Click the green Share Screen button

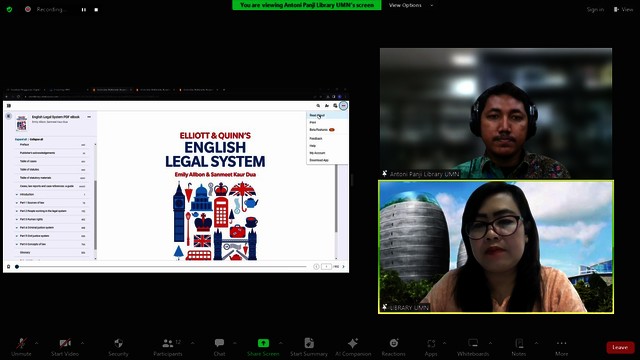tap(263, 347)
